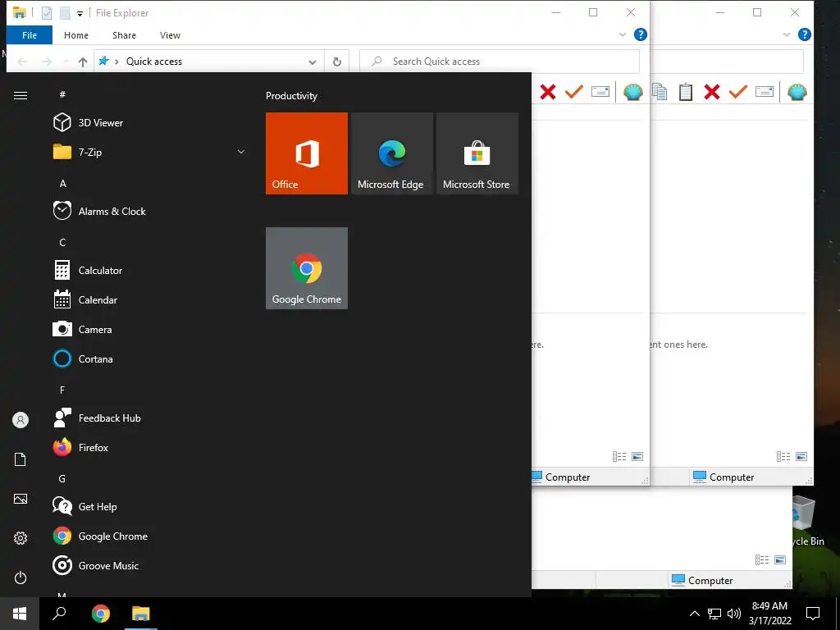Jump to letter A section header
The height and width of the screenshot is (630, 840).
click(x=62, y=184)
